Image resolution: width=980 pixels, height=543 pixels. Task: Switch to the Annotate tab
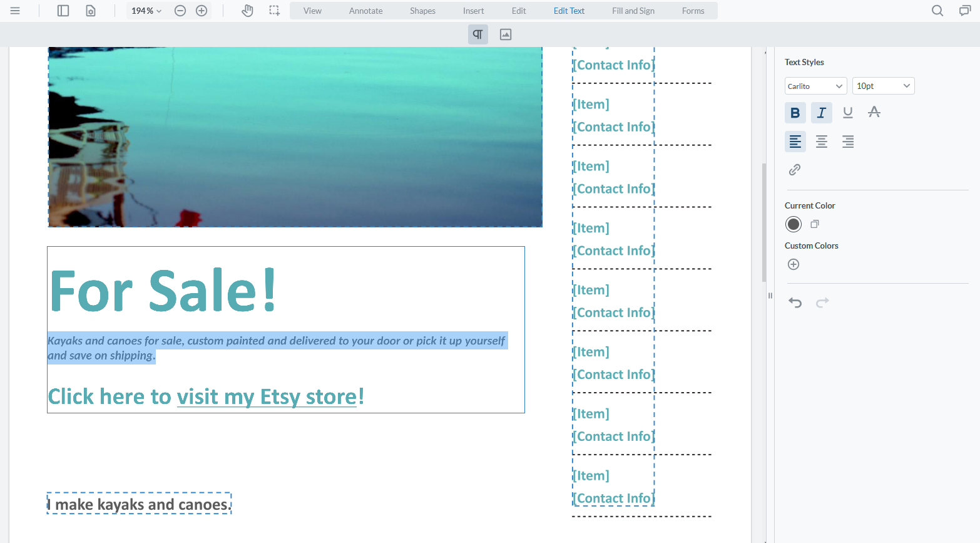coord(365,10)
